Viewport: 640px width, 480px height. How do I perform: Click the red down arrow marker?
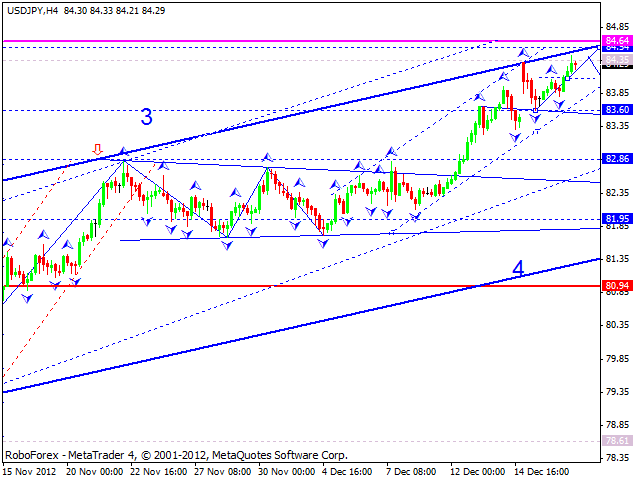97,148
